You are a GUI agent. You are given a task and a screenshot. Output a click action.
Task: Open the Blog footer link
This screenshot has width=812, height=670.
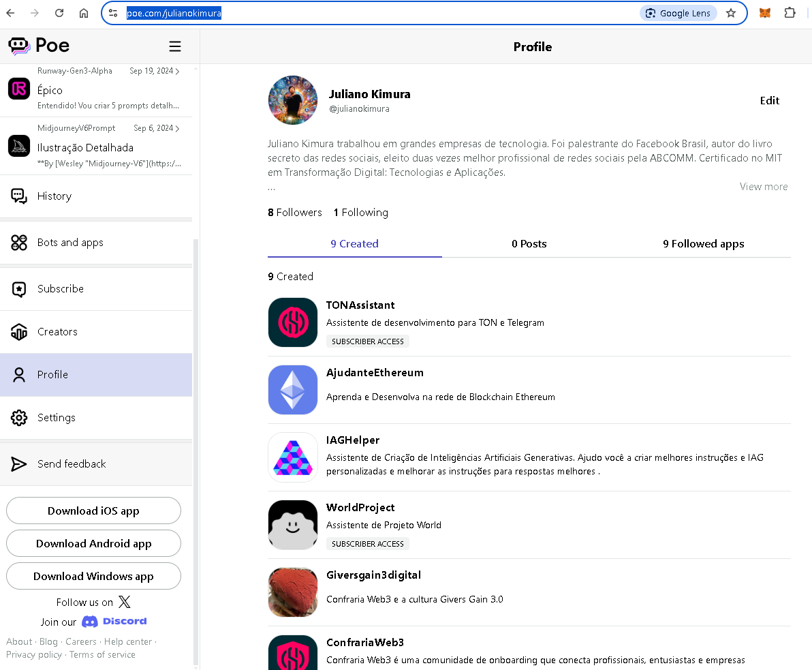coord(48,641)
